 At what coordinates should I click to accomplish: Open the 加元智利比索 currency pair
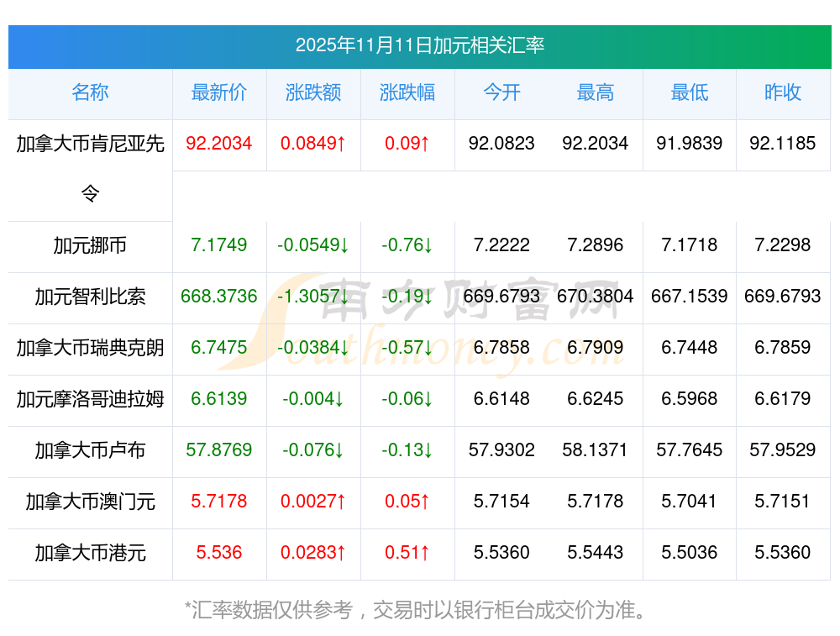[90, 297]
